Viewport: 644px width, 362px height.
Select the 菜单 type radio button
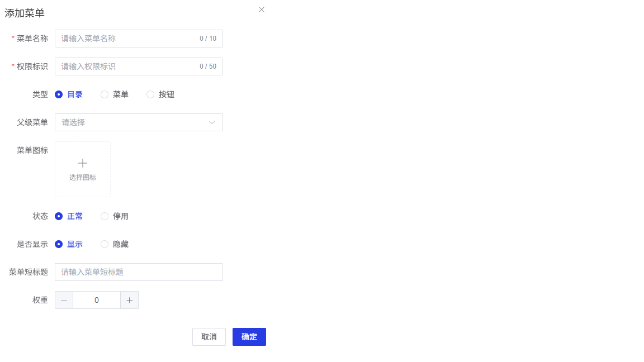(x=105, y=94)
